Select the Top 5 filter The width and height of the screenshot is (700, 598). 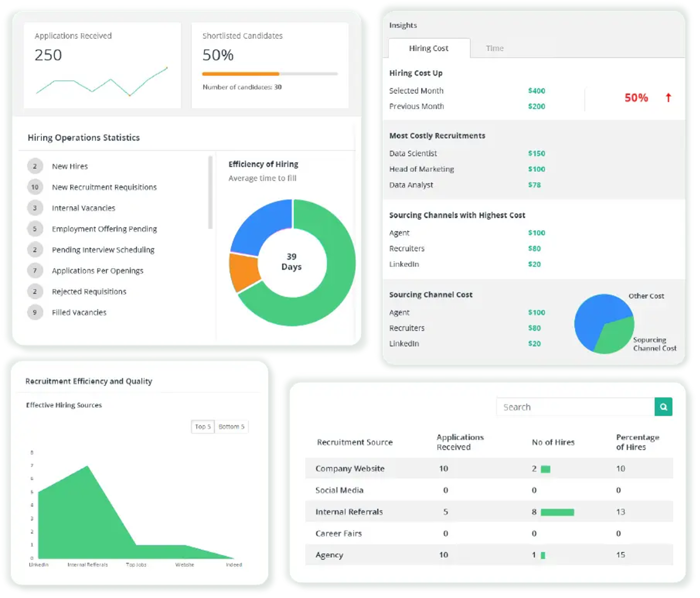(202, 426)
